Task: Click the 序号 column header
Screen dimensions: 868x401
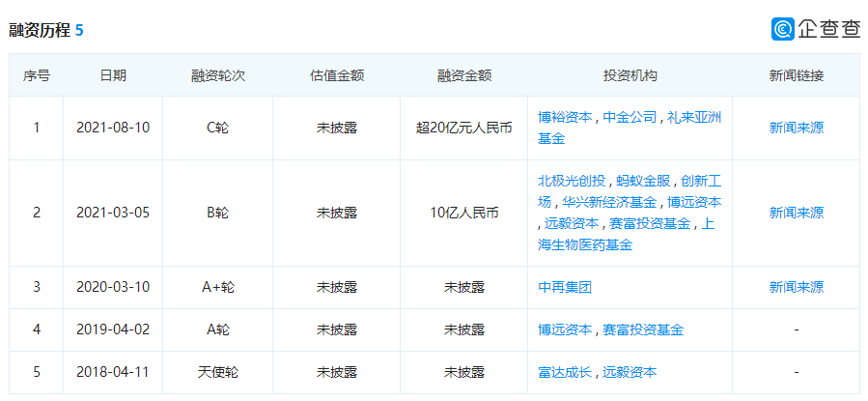Action: pos(37,76)
